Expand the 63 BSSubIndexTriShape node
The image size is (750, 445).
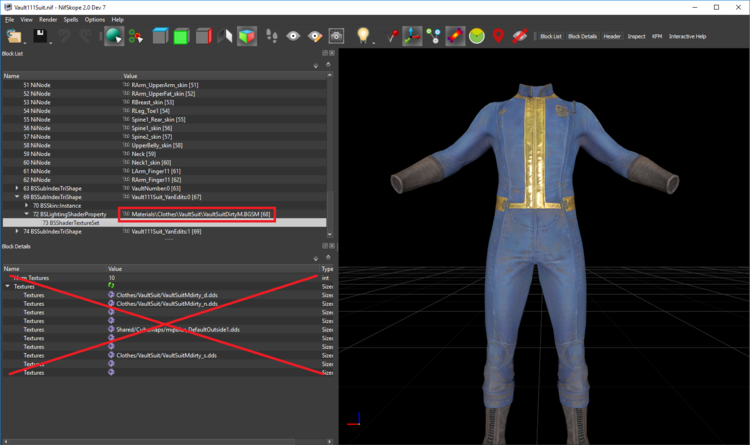tap(17, 188)
